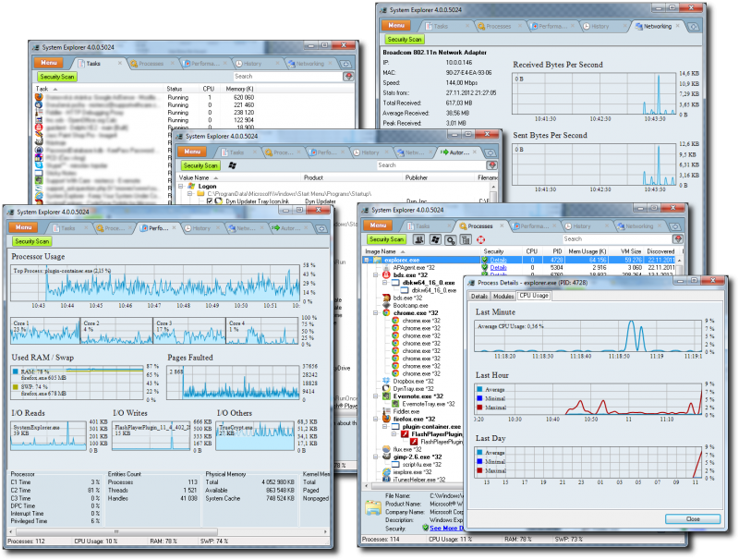Click the Dropbox.exe process icon
Screen dimensions: 739x560
tap(386, 381)
